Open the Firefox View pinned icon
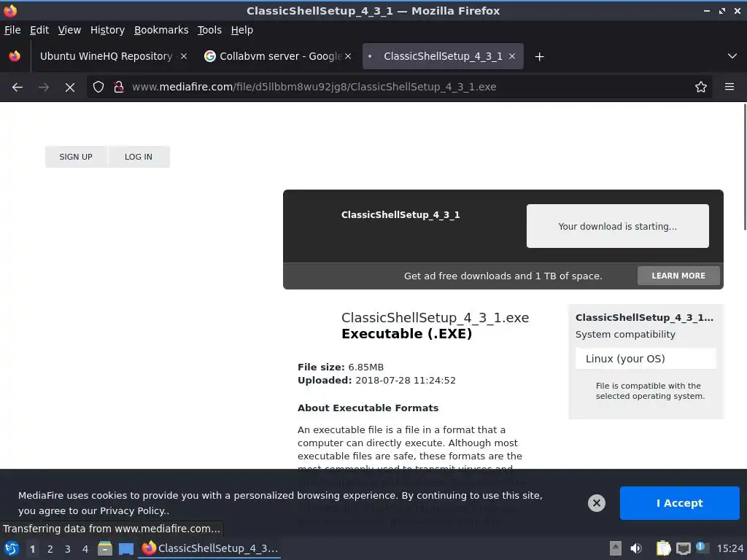 click(15, 56)
